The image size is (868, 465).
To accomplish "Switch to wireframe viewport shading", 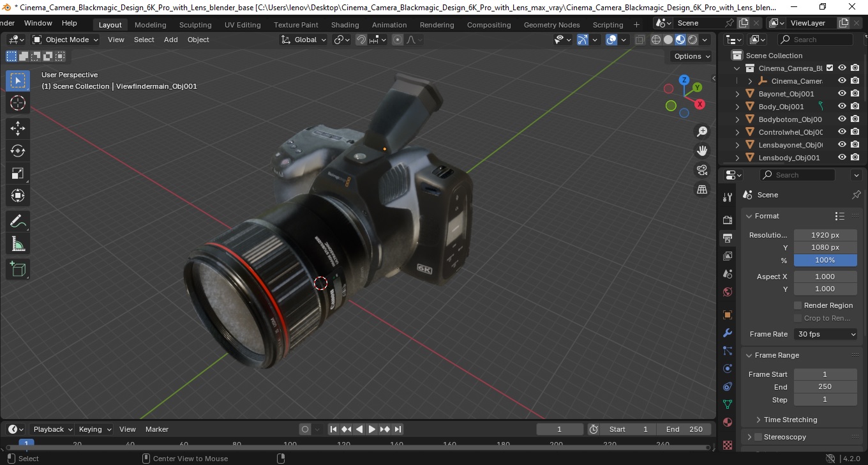I will 656,40.
